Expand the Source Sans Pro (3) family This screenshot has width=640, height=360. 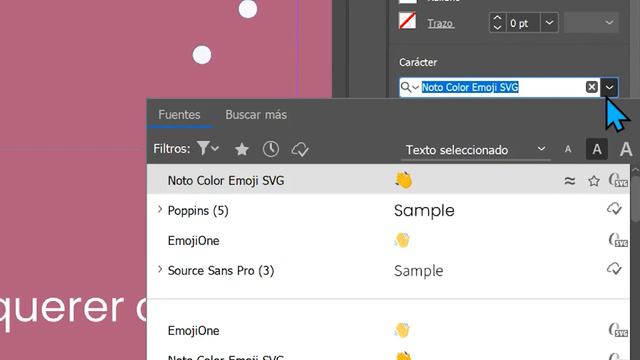click(160, 269)
